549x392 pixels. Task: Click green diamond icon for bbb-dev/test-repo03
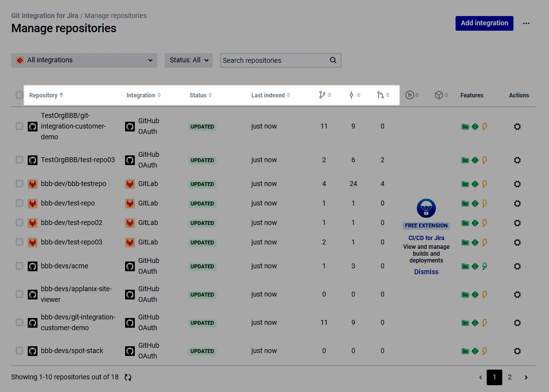[x=475, y=243]
